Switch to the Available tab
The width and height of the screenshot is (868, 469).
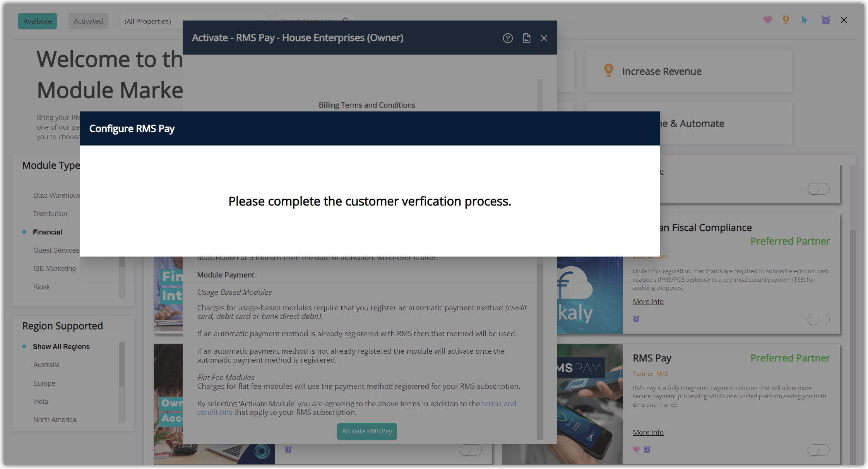(38, 21)
